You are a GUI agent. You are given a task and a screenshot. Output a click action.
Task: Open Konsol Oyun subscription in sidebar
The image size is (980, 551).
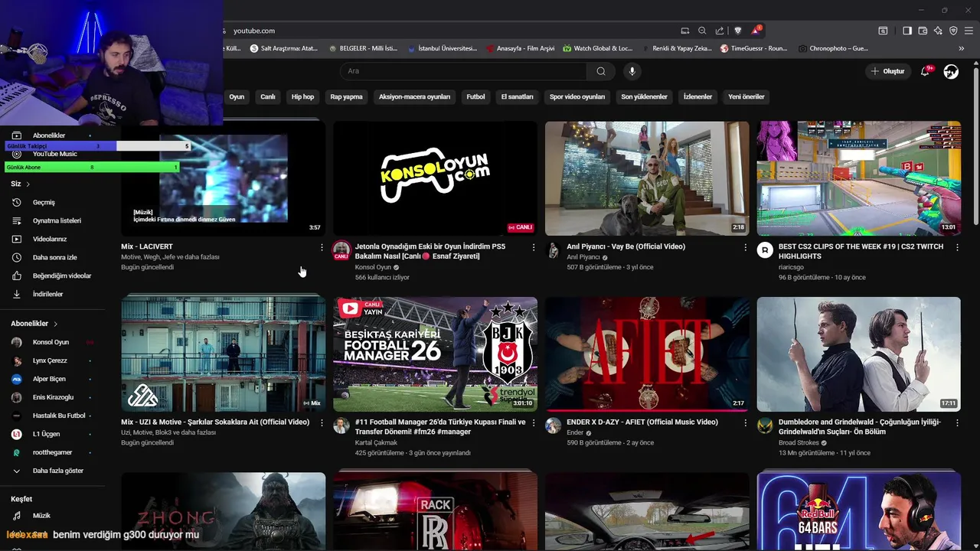point(52,342)
